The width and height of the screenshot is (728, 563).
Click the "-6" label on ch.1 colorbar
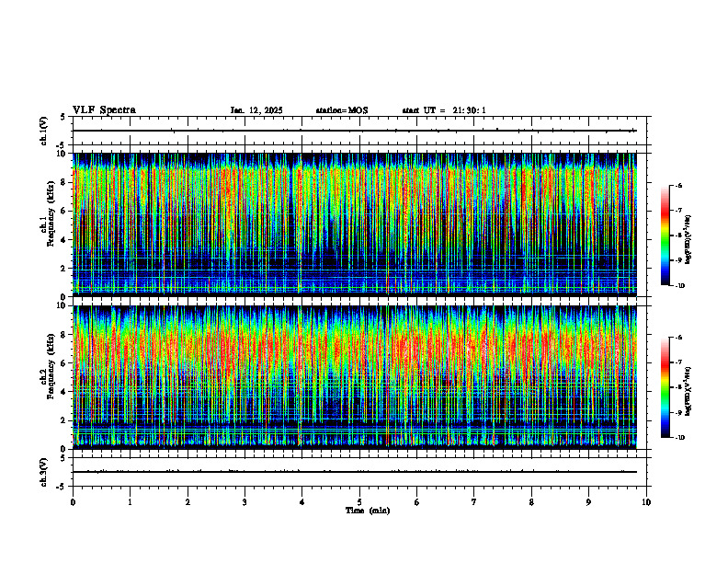tap(677, 186)
